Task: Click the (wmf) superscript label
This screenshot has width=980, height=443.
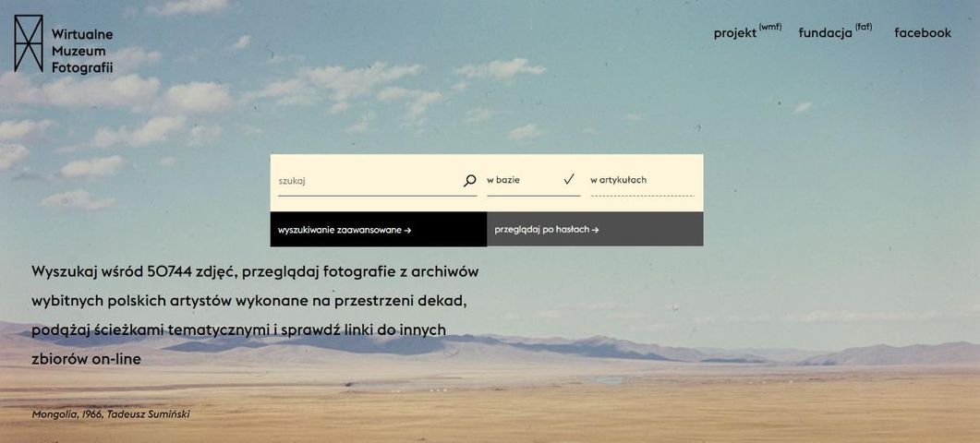Action: (770, 27)
